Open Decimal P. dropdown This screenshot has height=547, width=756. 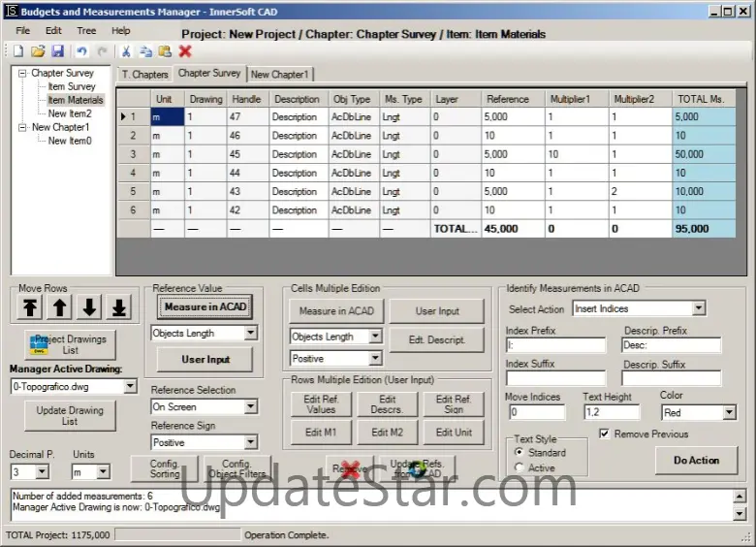point(42,471)
